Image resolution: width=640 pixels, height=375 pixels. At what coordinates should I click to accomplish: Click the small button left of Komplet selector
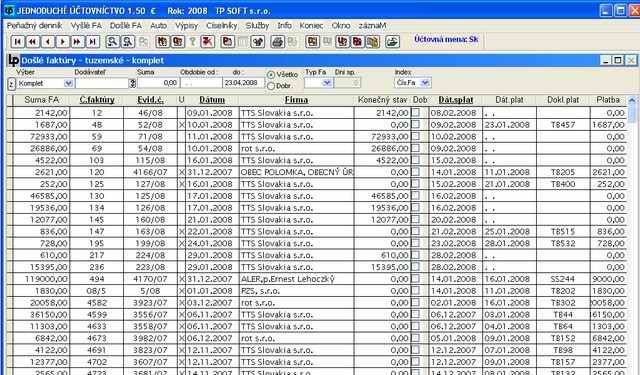pyautogui.click(x=11, y=84)
